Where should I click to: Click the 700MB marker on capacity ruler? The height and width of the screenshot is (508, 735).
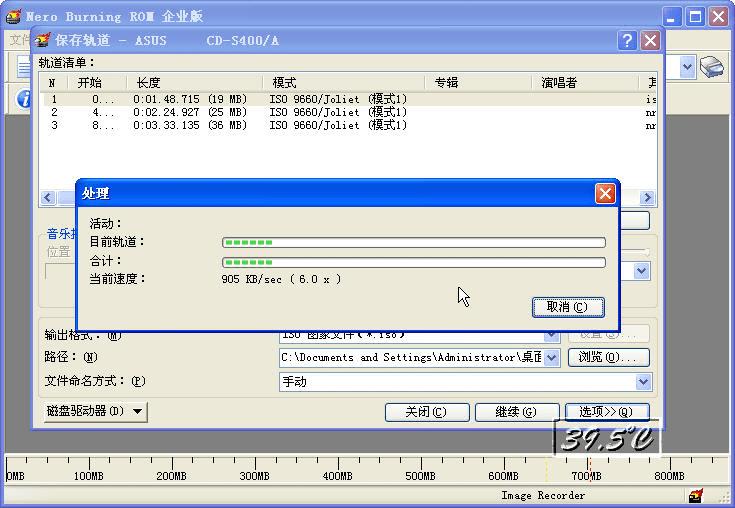586,476
